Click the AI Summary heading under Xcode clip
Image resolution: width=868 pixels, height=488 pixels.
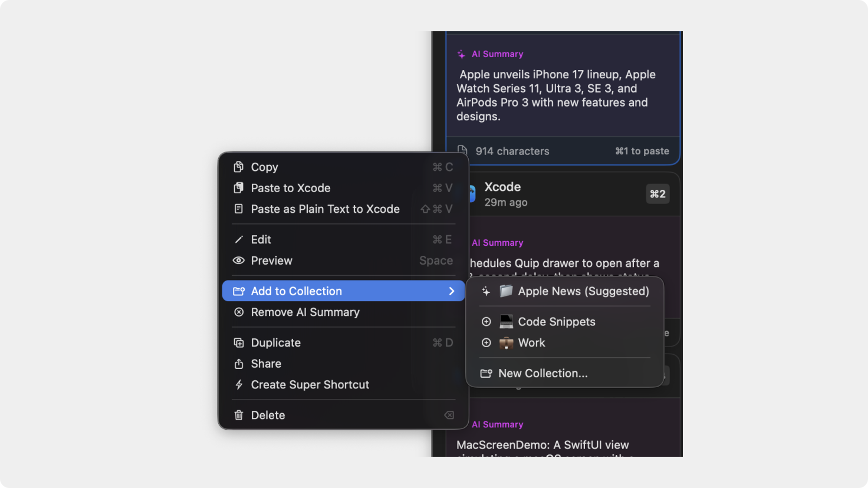(x=497, y=243)
